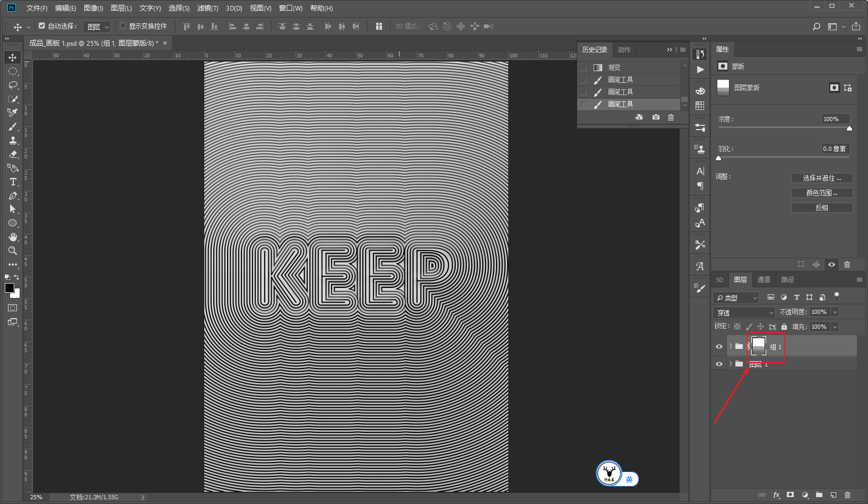Screen dimensions: 868x504
Task: Open the share icon in options bar
Action: coord(856,27)
